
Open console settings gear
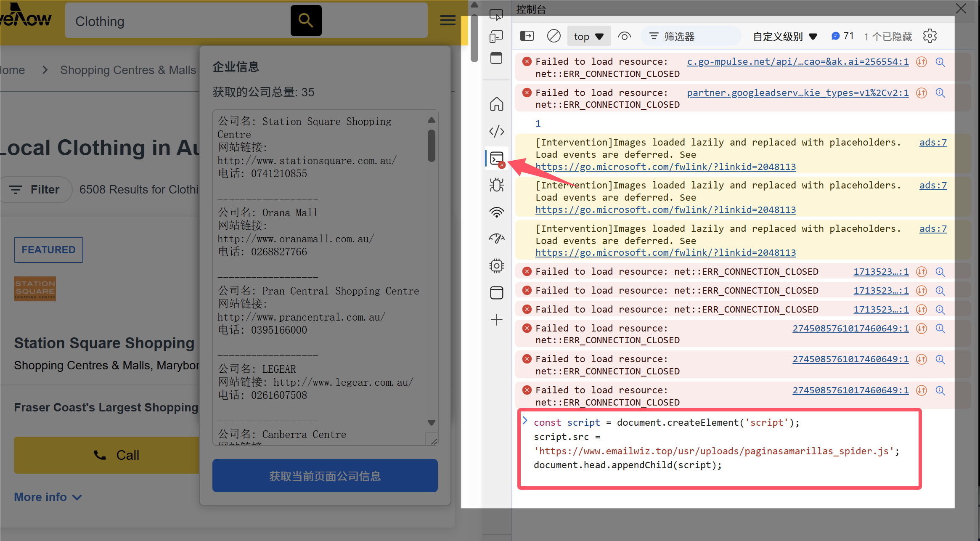930,36
